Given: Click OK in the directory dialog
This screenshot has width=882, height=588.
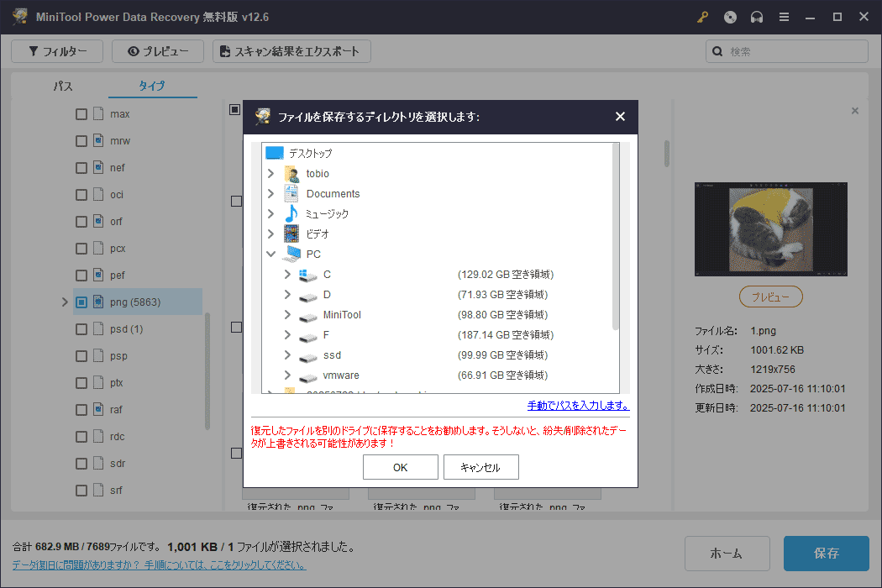Looking at the screenshot, I should (x=401, y=467).
